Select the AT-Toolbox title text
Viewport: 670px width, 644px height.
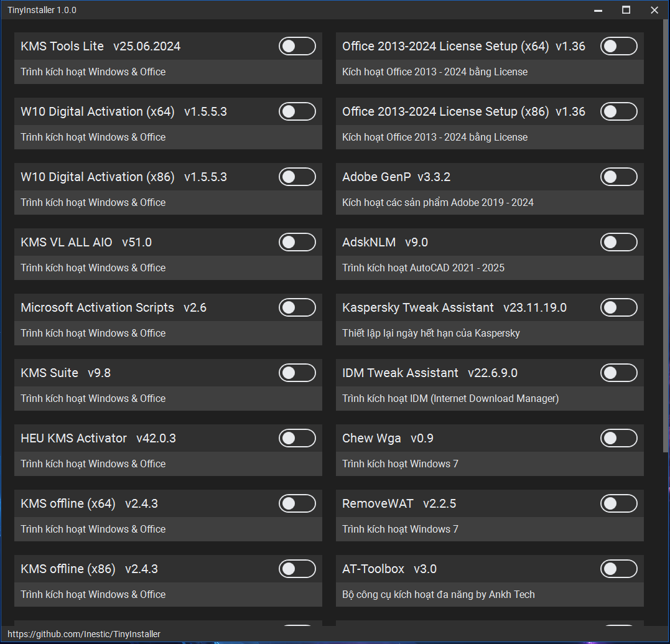pos(373,569)
